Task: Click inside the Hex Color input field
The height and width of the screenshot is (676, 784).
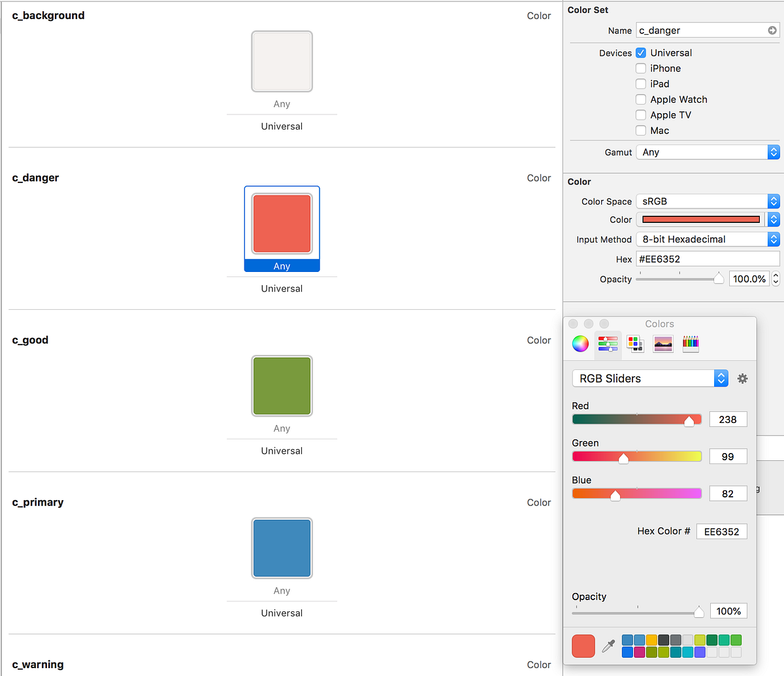Action: coord(721,531)
